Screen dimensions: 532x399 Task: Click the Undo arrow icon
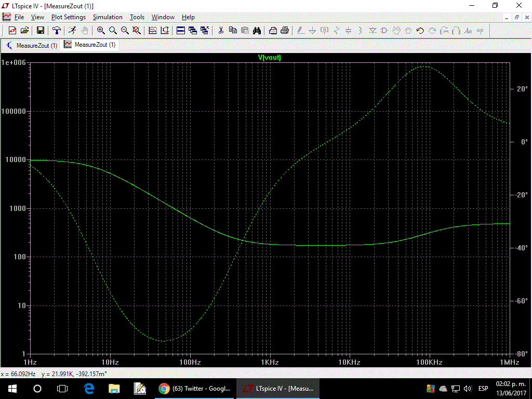pyautogui.click(x=420, y=31)
